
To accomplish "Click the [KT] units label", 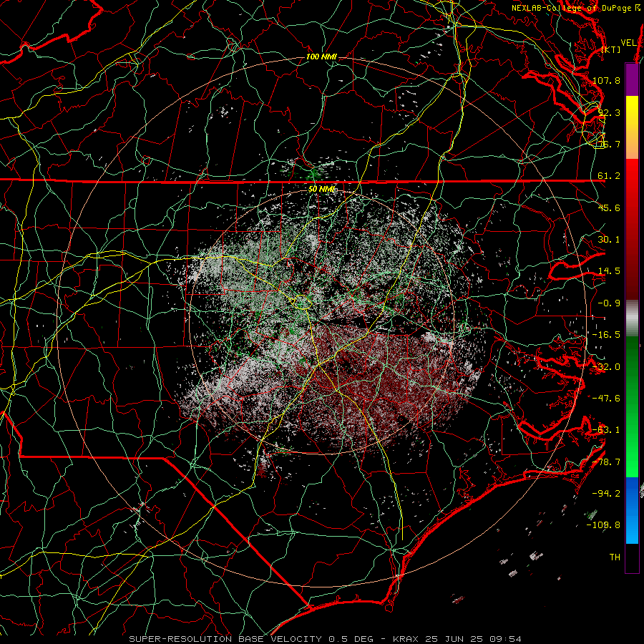I will click(611, 49).
